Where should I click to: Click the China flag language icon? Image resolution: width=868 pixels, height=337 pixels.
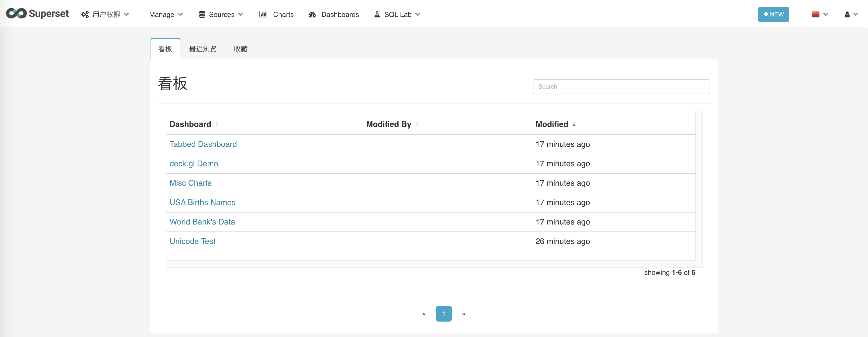(816, 14)
